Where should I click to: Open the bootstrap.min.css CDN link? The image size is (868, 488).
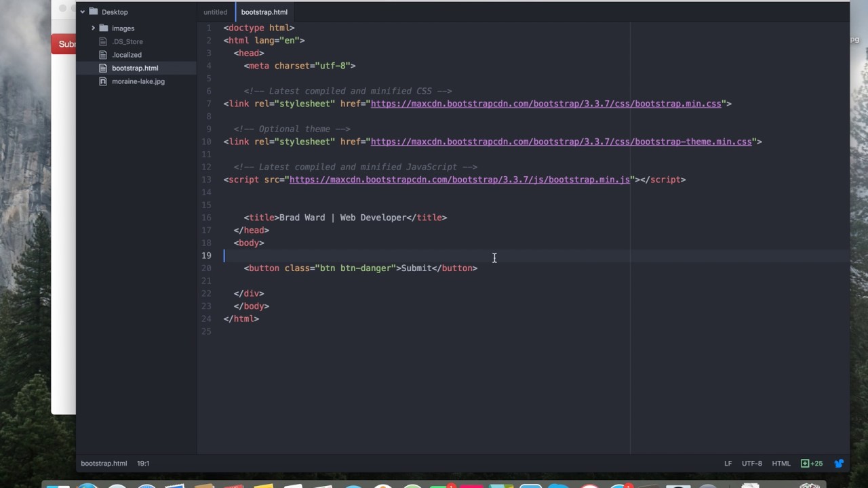pos(546,104)
